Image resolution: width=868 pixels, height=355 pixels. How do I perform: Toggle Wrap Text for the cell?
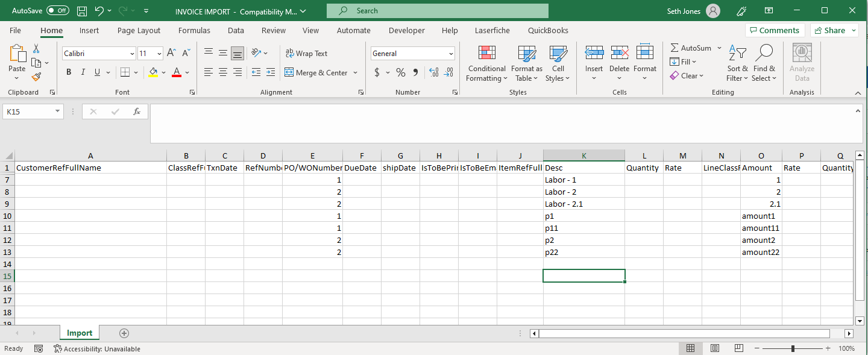306,53
